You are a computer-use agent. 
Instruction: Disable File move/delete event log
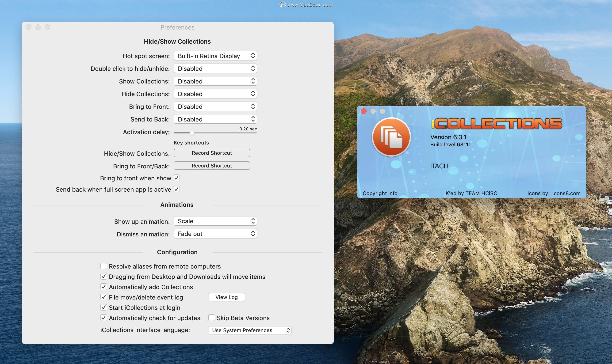(103, 297)
